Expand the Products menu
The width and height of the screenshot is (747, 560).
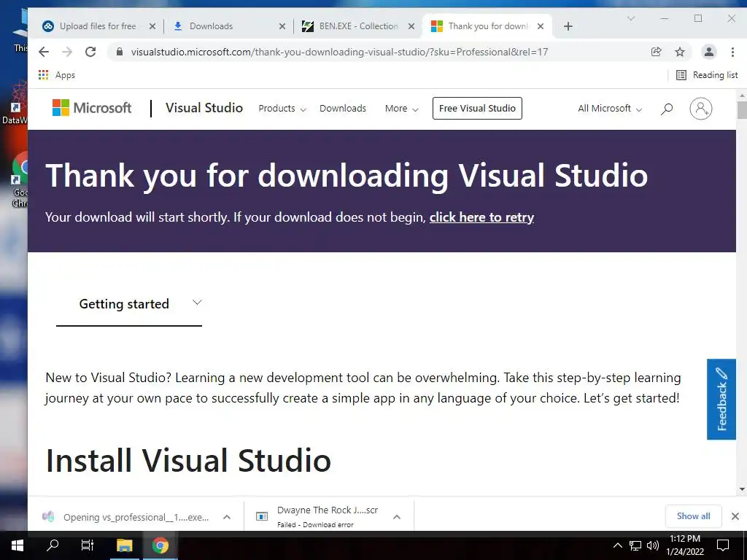tap(282, 109)
